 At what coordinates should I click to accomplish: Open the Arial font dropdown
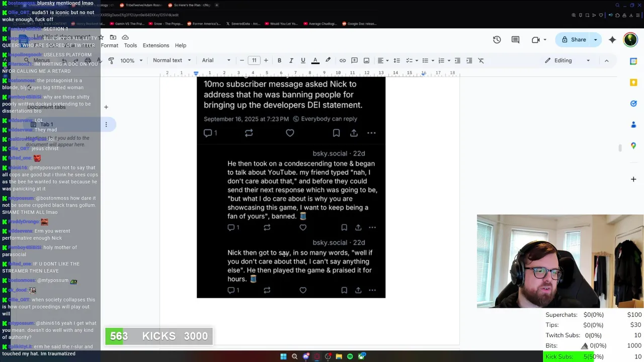216,60
